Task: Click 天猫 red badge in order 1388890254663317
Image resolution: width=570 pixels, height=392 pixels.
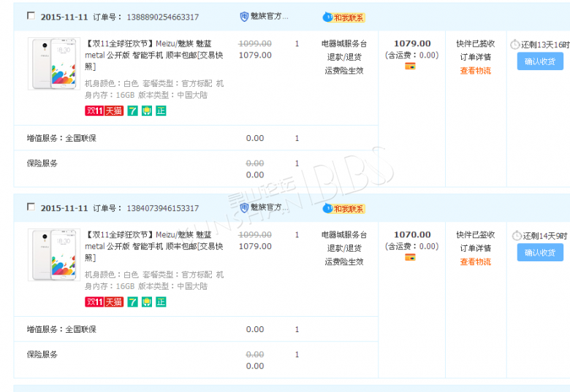Action: (x=114, y=111)
